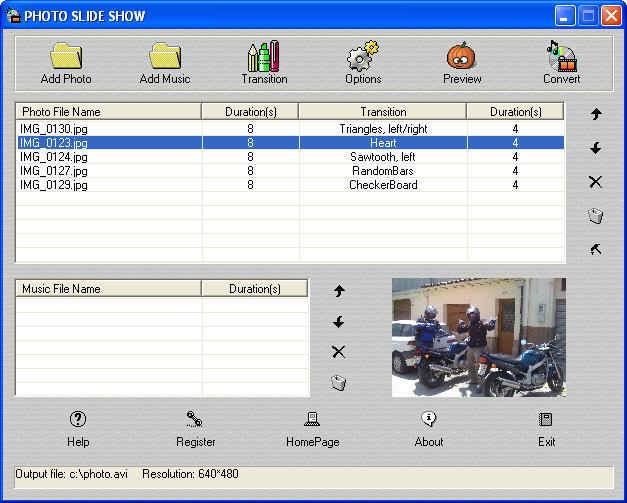
Task: Remove music file with X icon
Action: pos(339,352)
